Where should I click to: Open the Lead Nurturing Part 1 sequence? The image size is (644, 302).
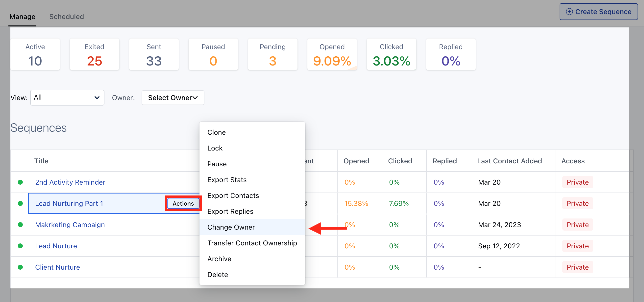pos(69,203)
